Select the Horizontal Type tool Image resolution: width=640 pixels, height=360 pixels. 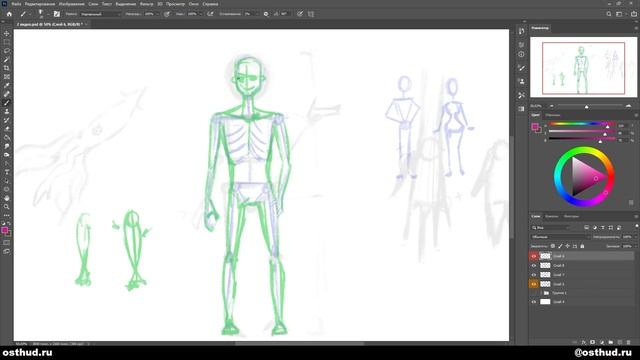pyautogui.click(x=7, y=172)
